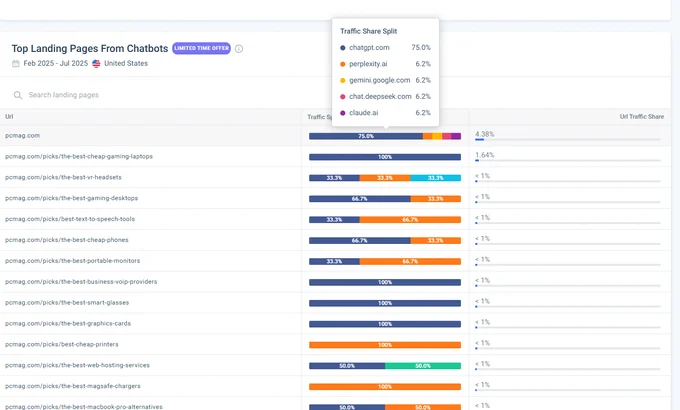Click the United States flag icon

96,63
